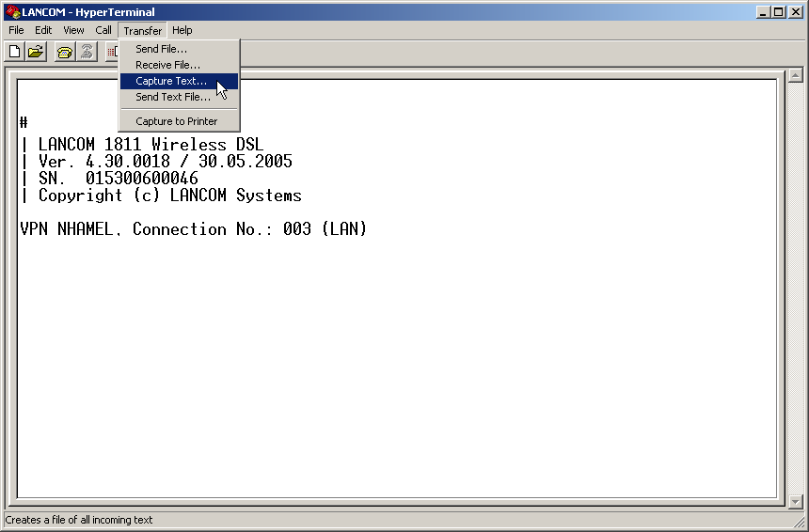
Task: Select Receive File... menu entry
Action: pos(167,65)
